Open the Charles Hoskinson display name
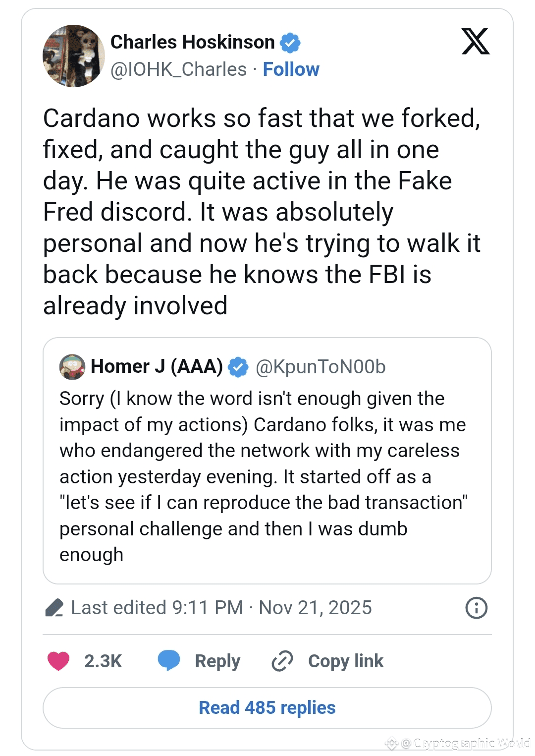Viewport: 535px width, 756px height. (192, 42)
